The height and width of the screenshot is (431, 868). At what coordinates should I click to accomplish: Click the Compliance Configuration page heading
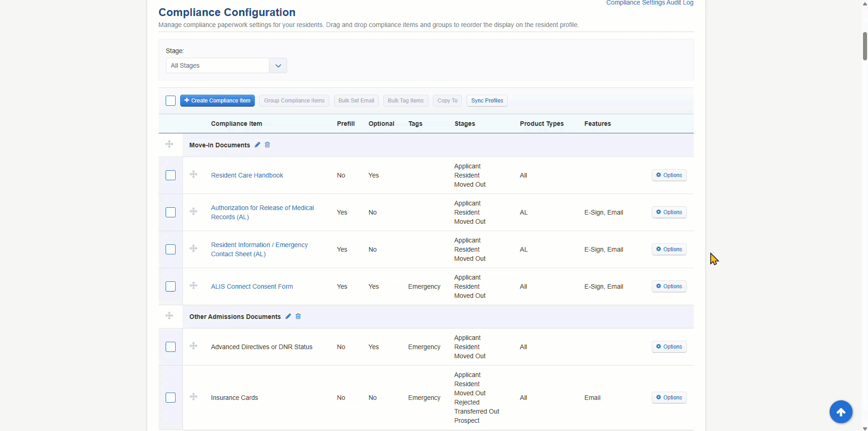pos(227,12)
